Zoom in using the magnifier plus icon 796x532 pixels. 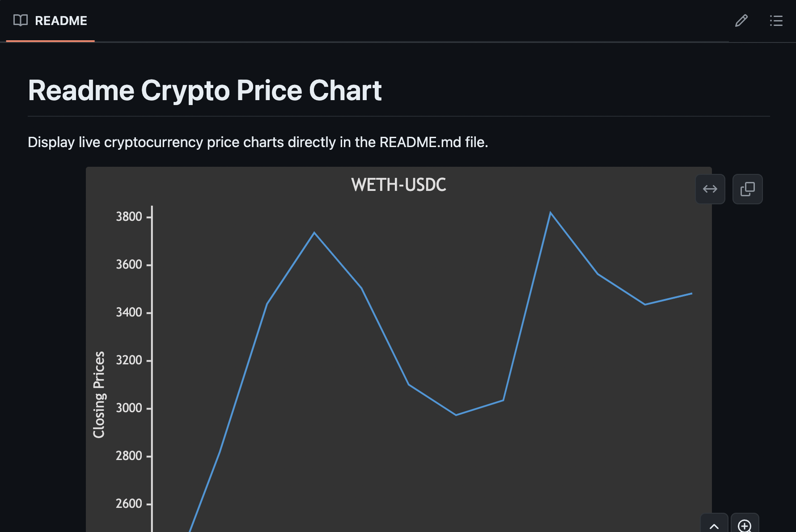[745, 525]
